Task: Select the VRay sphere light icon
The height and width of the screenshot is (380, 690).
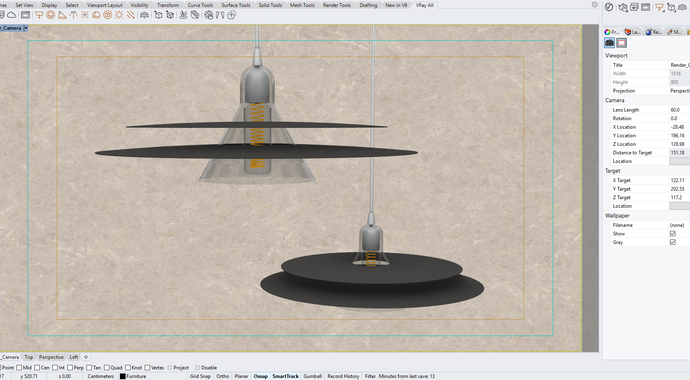Action: [x=51, y=15]
